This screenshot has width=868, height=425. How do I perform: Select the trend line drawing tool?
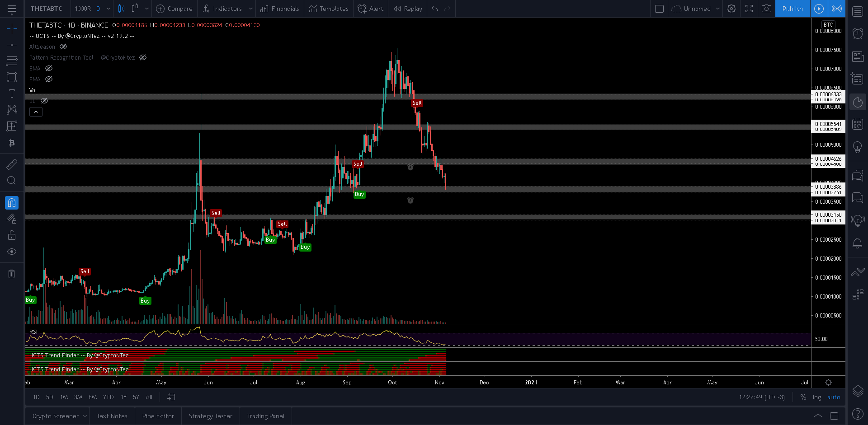point(12,45)
